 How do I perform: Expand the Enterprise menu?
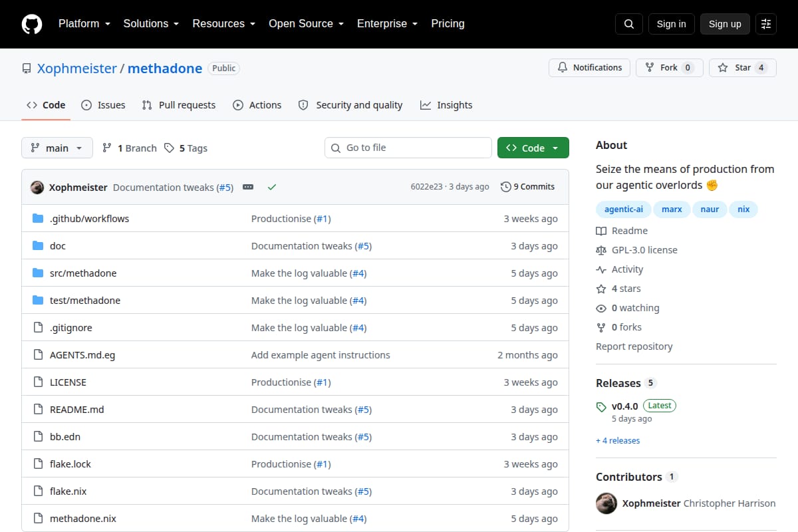[388, 24]
